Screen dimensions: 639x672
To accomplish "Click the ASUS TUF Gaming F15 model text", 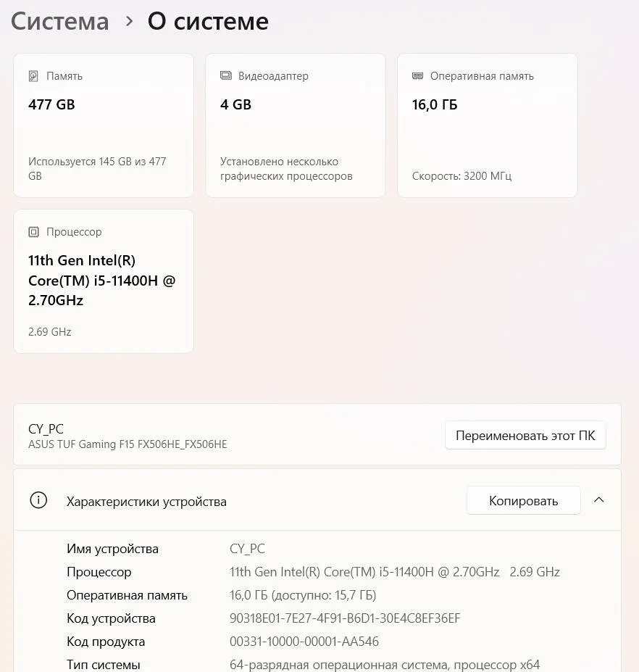I will 128,444.
